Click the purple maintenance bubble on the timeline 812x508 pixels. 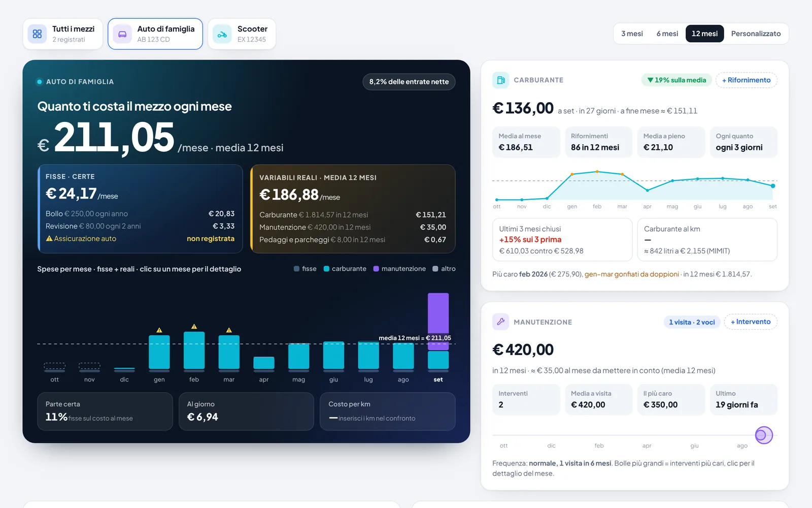[x=764, y=435]
